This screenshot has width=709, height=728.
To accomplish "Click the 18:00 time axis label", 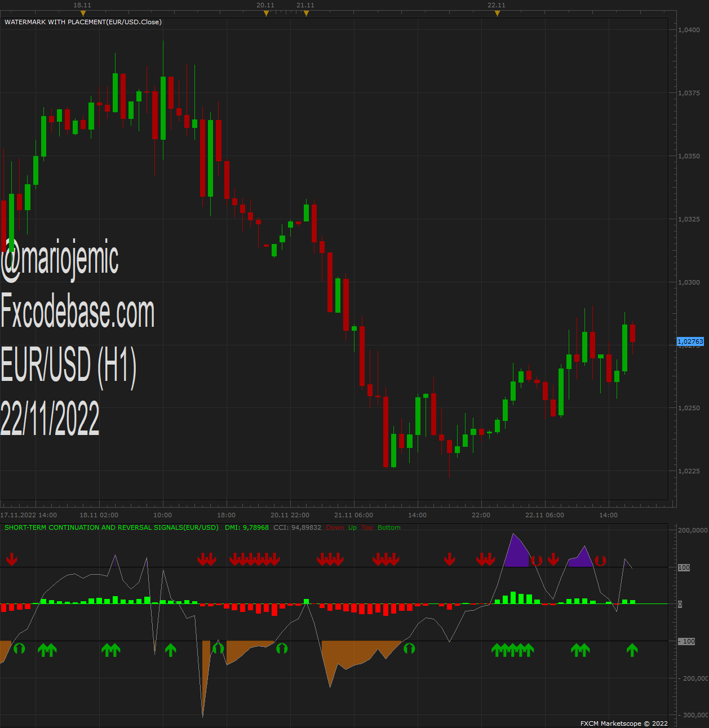I will tap(227, 515).
